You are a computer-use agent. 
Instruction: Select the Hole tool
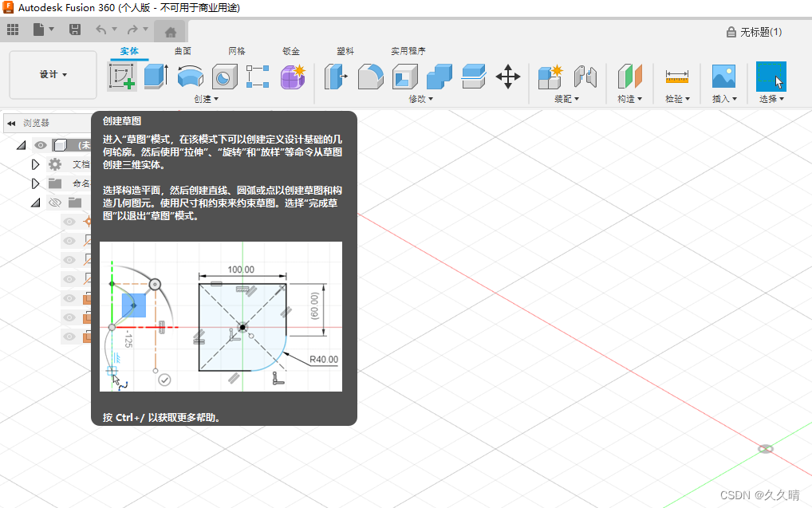(224, 77)
